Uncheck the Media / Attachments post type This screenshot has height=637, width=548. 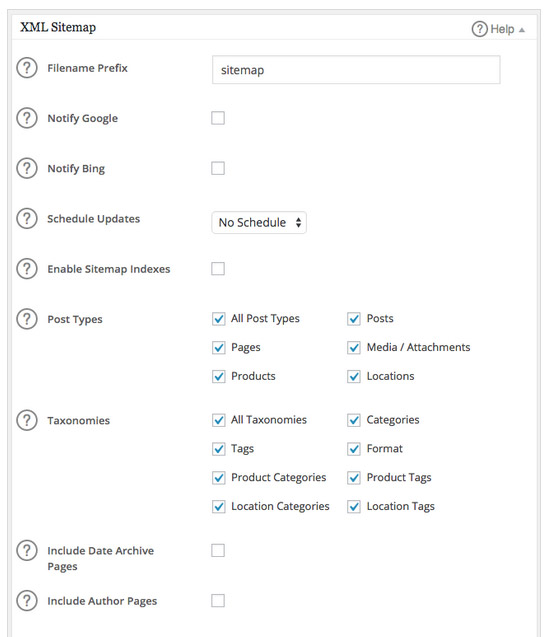(x=354, y=347)
